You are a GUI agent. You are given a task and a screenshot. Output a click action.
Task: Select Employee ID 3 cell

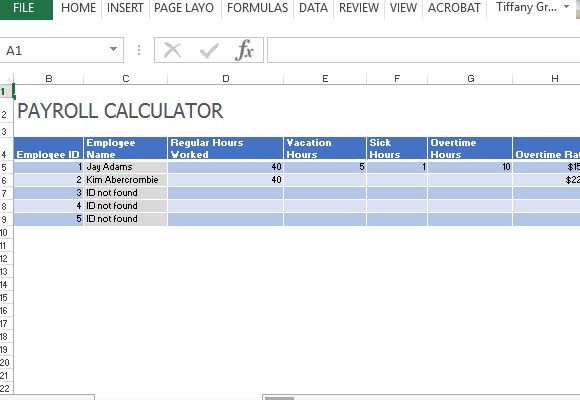(x=48, y=193)
